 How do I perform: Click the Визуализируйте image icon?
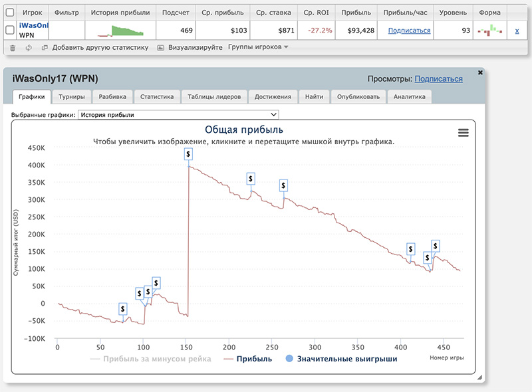click(x=161, y=48)
